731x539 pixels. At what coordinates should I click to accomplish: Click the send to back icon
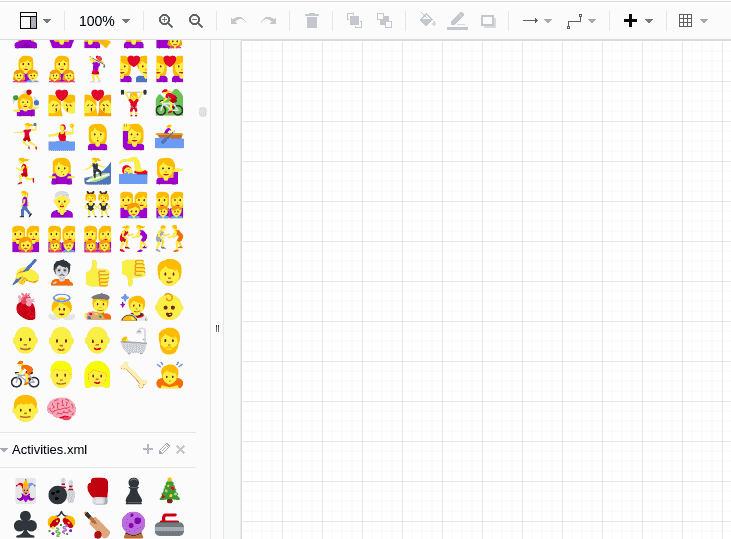pos(385,21)
